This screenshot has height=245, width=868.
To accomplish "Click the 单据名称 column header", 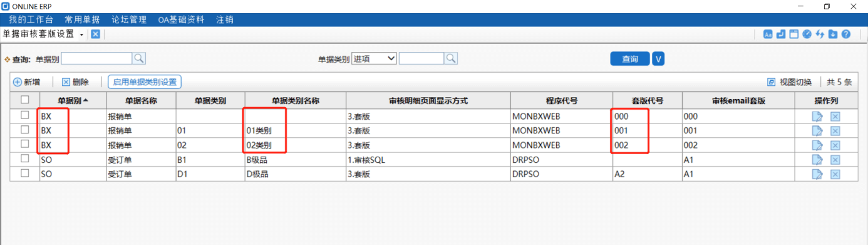I will pos(141,100).
